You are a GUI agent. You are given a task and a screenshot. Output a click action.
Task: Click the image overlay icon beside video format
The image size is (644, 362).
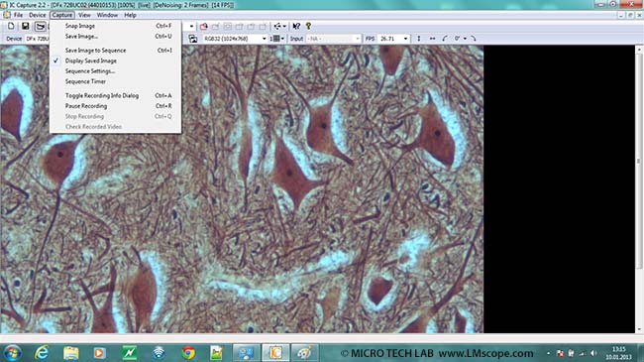tap(193, 39)
